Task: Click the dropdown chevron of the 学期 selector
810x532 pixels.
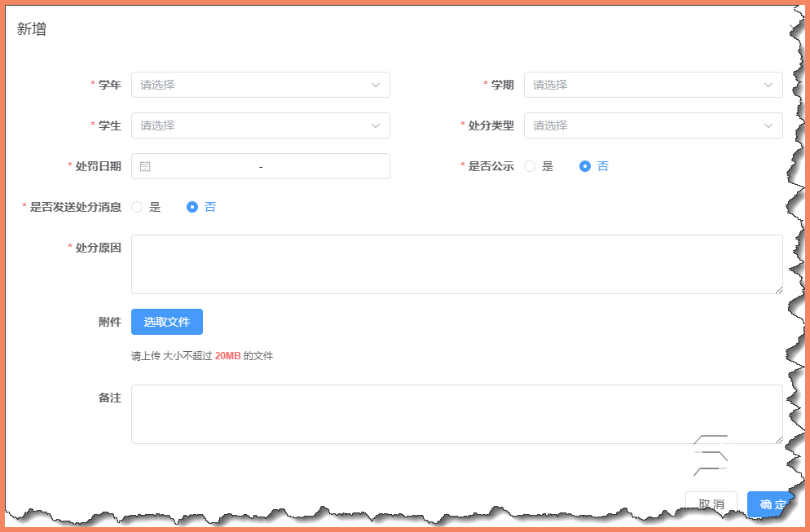Action: click(768, 85)
